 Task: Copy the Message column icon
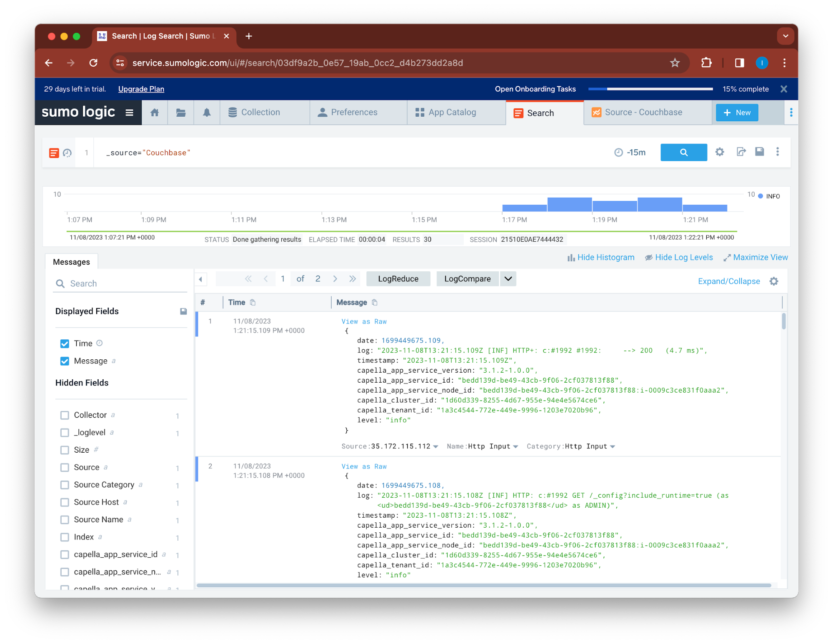(x=375, y=303)
